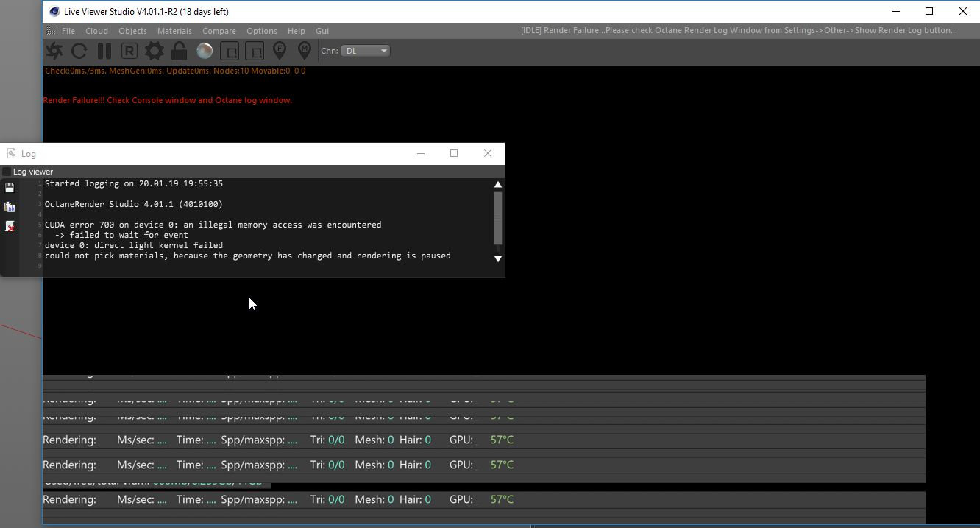Click the Log window vertical scrollbar thumb
The image size is (980, 528).
point(498,217)
